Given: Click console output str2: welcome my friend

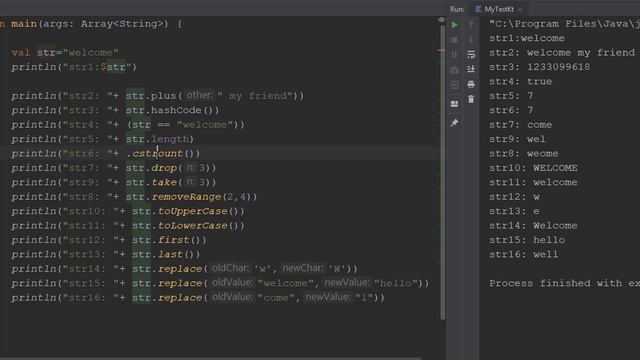Looking at the screenshot, I should point(562,53).
